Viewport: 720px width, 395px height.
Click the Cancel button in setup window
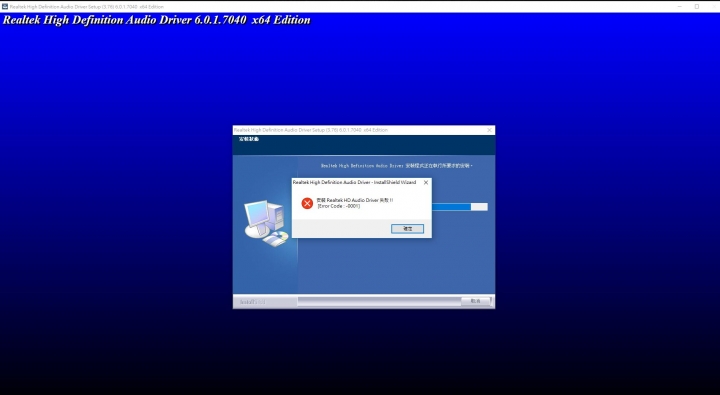(476, 301)
